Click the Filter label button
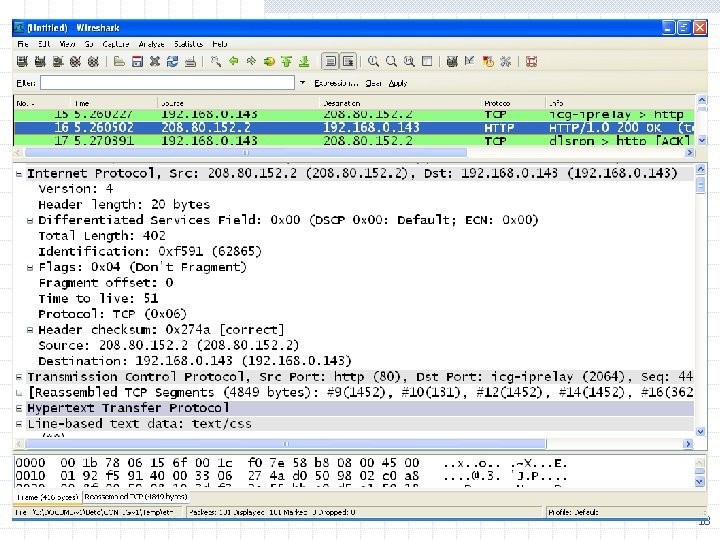720x540 pixels. pyautogui.click(x=26, y=83)
